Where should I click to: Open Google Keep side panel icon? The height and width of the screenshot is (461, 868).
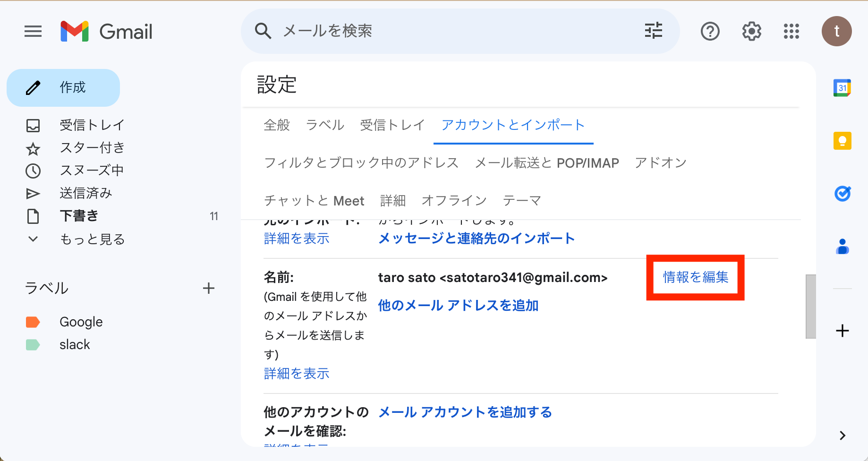coord(842,141)
